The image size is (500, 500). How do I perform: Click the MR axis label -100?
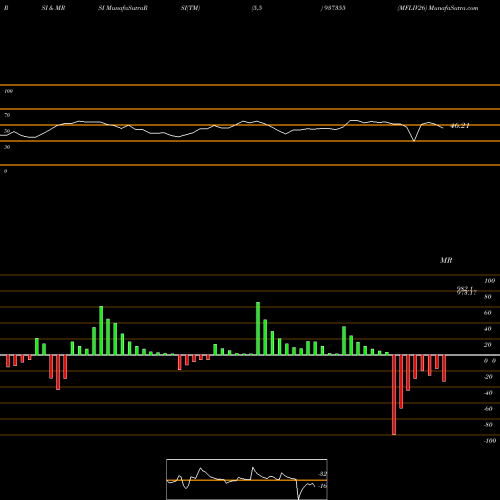[490, 441]
